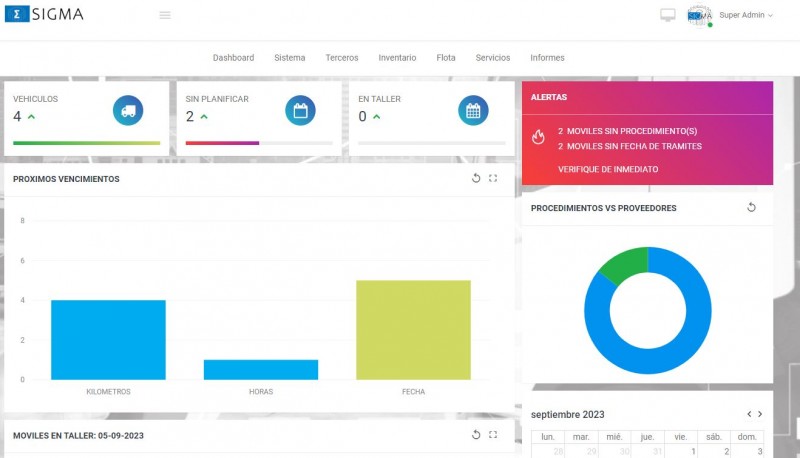Go to next month in calendar

760,414
